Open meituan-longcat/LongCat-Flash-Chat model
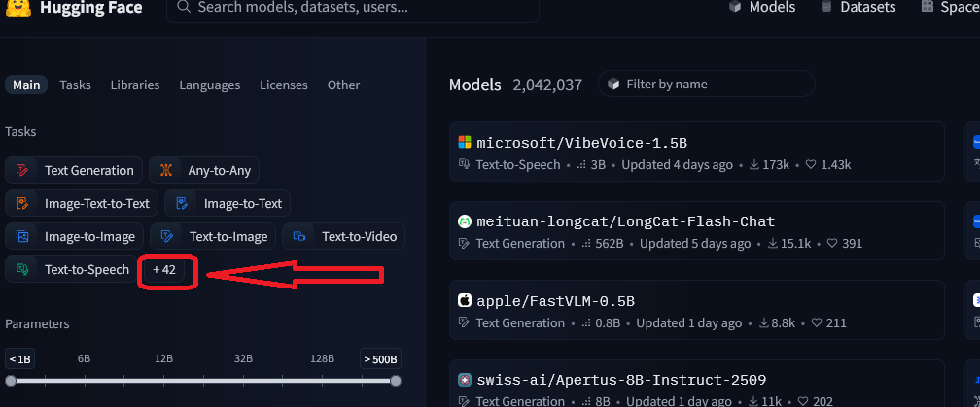 tap(626, 221)
